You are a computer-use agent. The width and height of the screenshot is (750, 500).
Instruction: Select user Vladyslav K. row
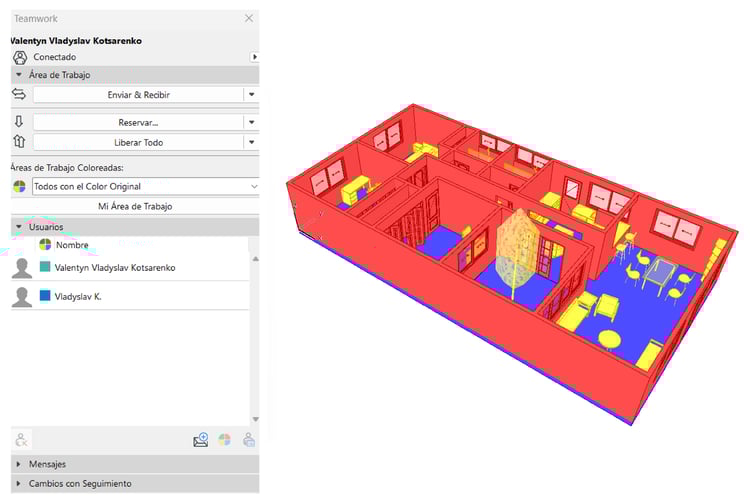coord(130,297)
